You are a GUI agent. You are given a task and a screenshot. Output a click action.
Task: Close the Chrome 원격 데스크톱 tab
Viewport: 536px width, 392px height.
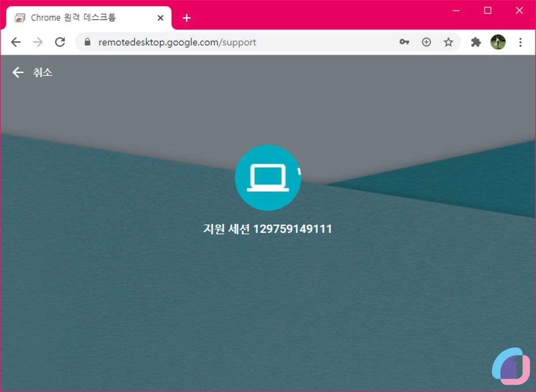[x=160, y=18]
